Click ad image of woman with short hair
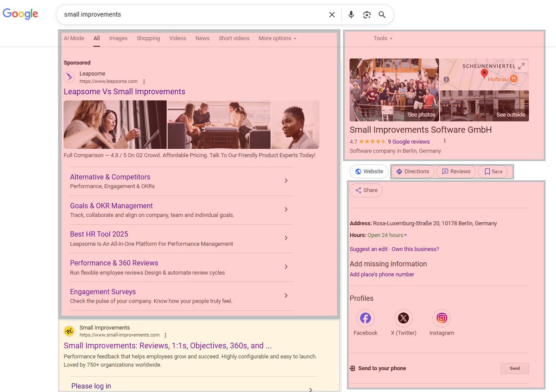Image resolution: width=556 pixels, height=392 pixels. [296, 125]
